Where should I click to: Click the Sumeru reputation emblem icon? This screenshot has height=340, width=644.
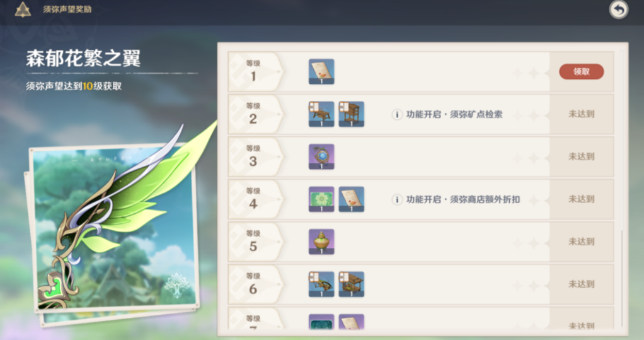click(23, 9)
